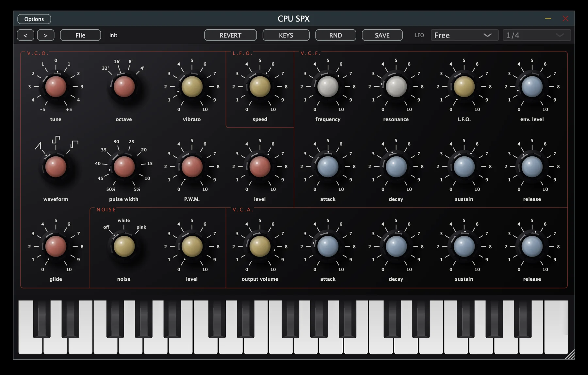The image size is (588, 375).
Task: Click the waveform selector knob
Action: (x=56, y=166)
